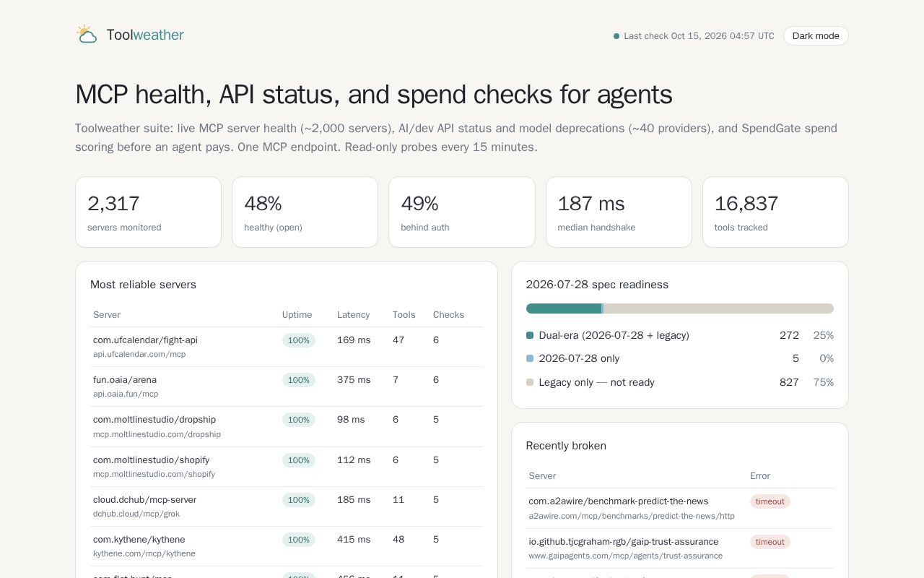This screenshot has height=578, width=924.
Task: Click the spec readiness progress bar
Action: [680, 309]
